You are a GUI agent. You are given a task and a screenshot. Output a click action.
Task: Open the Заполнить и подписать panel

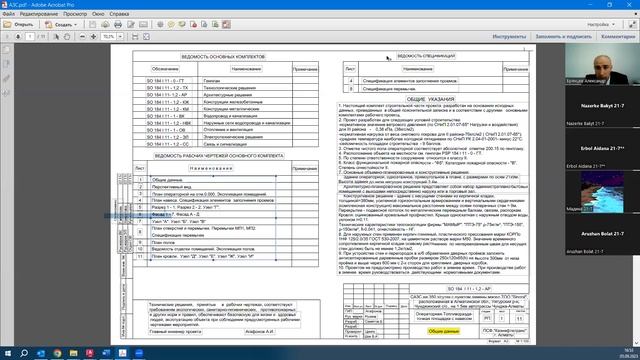point(563,37)
